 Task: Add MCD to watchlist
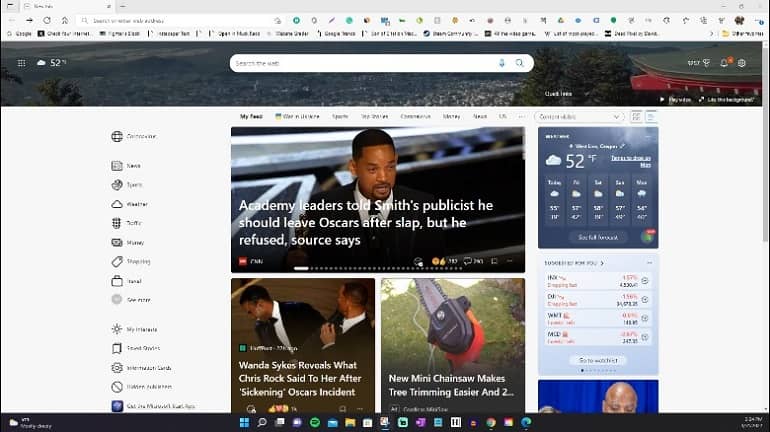[x=645, y=337]
